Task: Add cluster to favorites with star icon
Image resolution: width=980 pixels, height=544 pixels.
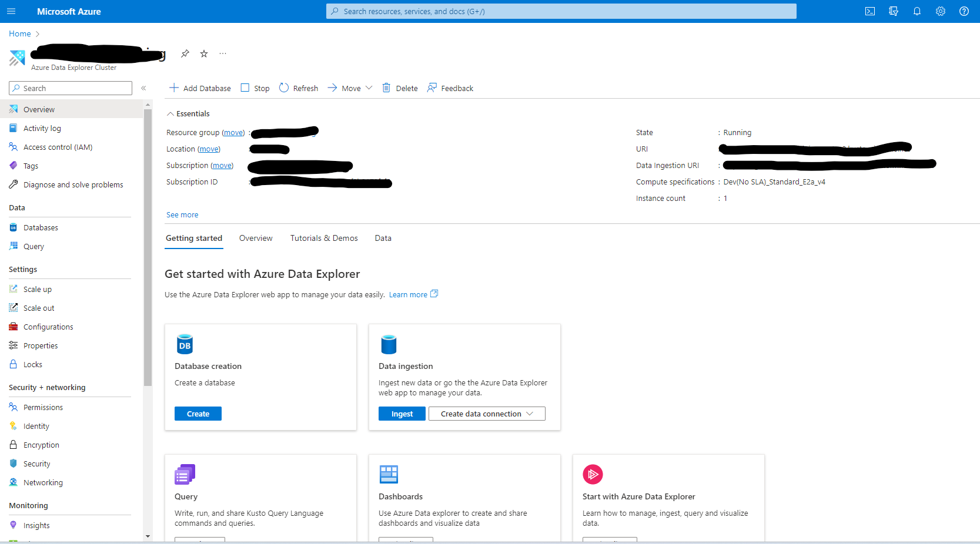Action: pyautogui.click(x=203, y=53)
